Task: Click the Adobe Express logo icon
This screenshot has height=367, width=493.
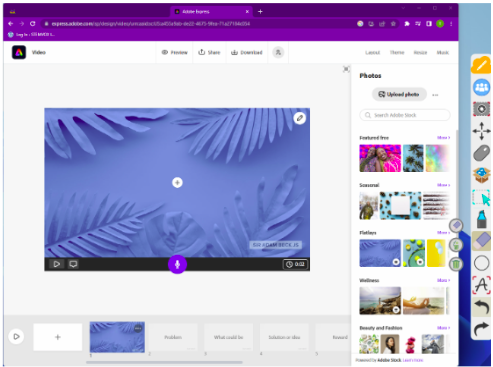Action: [19, 52]
